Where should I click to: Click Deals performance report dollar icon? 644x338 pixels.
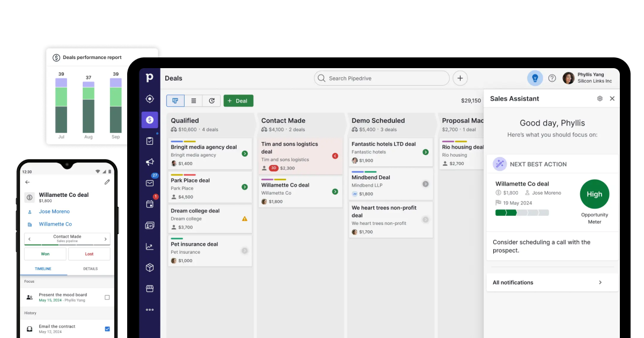coord(56,57)
